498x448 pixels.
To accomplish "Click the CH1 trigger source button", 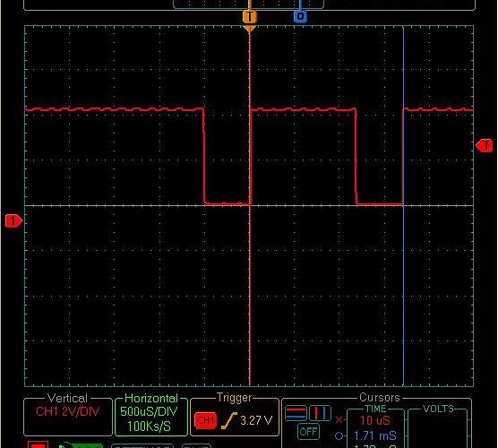I will coord(205,420).
